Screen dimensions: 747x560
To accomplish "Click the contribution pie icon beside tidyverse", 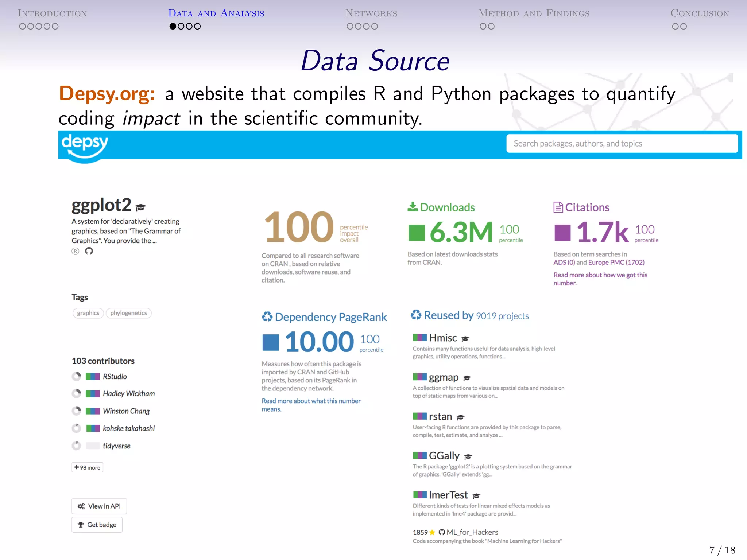I will 76,446.
